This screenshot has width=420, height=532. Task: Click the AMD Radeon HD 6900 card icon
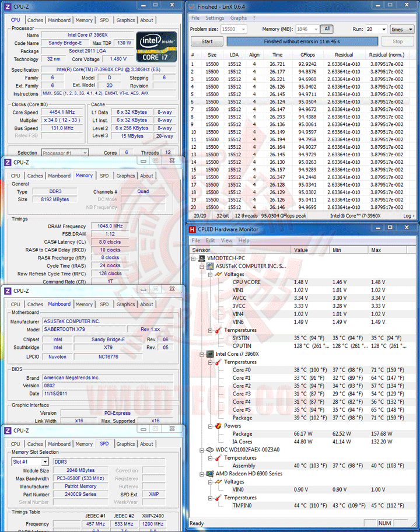(210, 474)
